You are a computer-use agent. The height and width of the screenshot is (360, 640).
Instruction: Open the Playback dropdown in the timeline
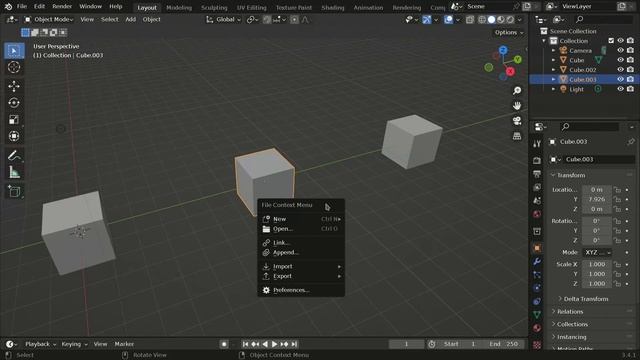(x=40, y=344)
